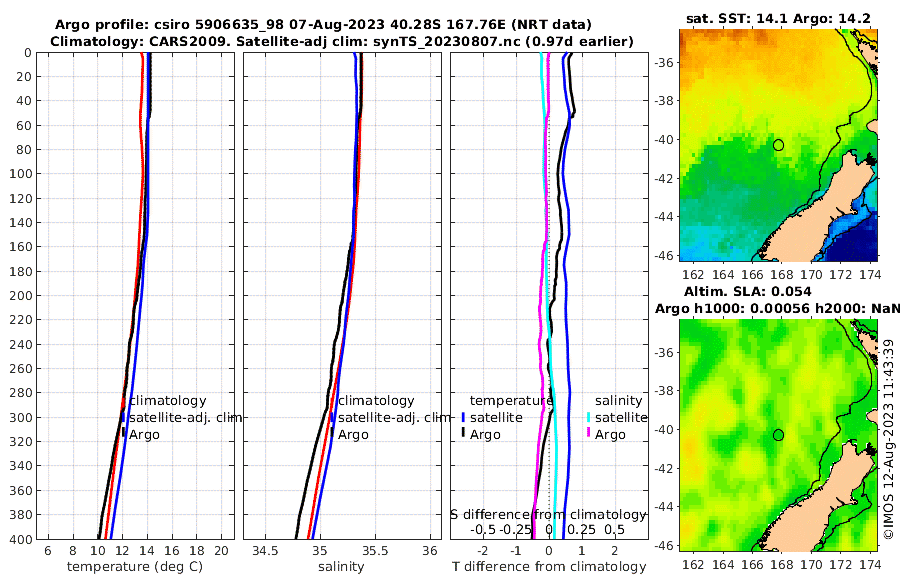Click the Argo profile title text
The image size is (900, 580).
point(323,25)
